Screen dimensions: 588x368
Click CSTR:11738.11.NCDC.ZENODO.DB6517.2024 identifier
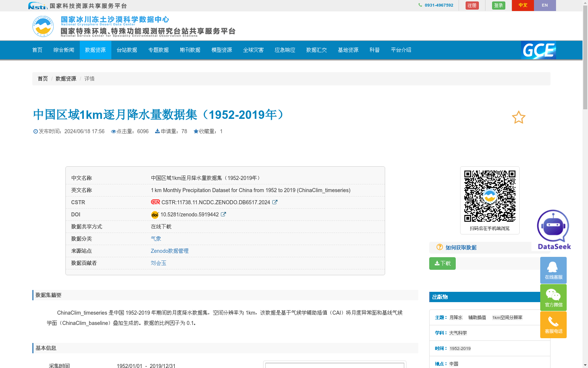coord(216,202)
